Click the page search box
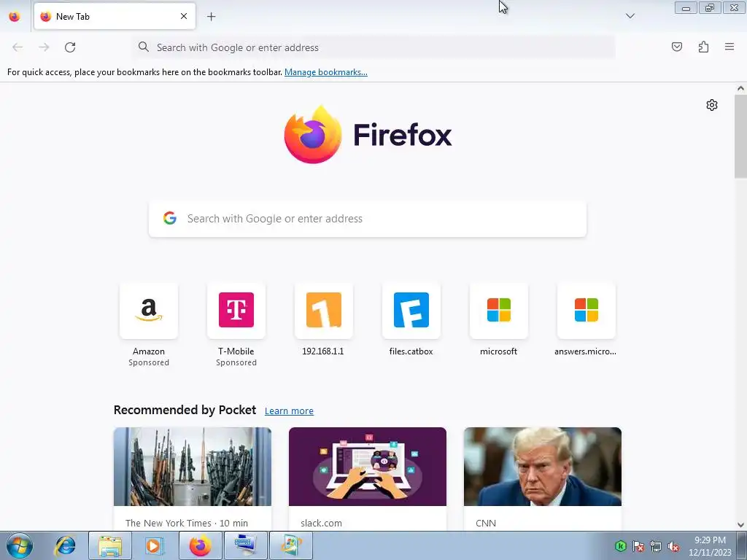Viewport: 747px width, 560px height. coord(368,219)
